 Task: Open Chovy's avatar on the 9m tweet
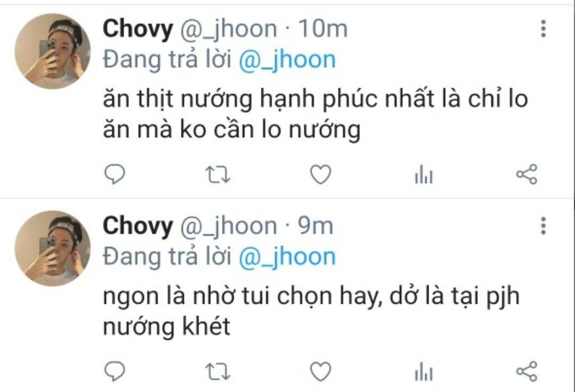tap(52, 248)
